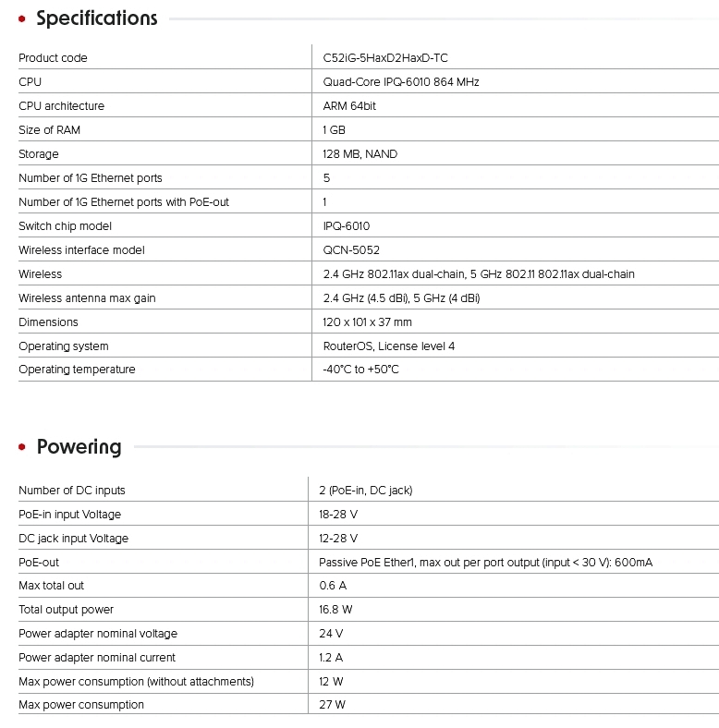Click the red bullet beside Powering heading
The width and height of the screenshot is (719, 728).
pyautogui.click(x=22, y=448)
